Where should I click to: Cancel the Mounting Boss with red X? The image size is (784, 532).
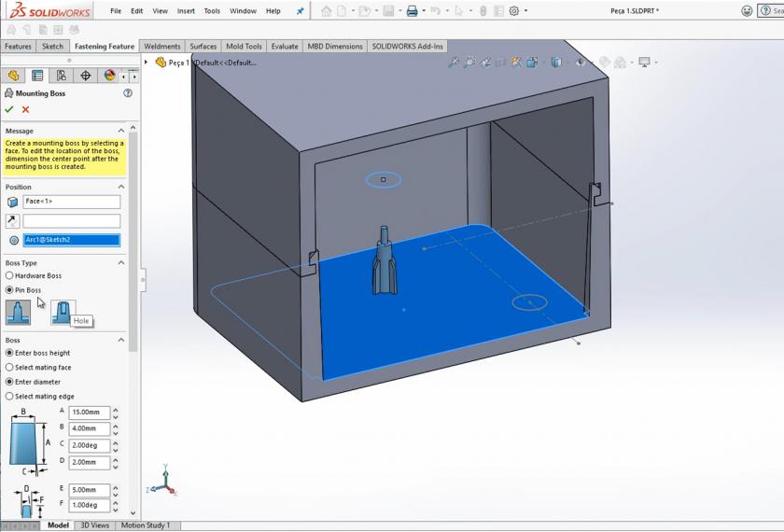point(25,110)
